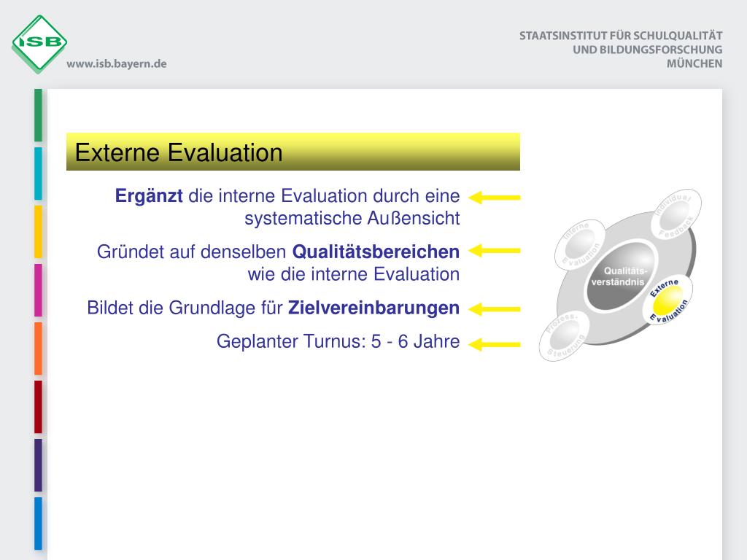
Task: Click the line wie die interne Evaluation
Action: coord(354,274)
